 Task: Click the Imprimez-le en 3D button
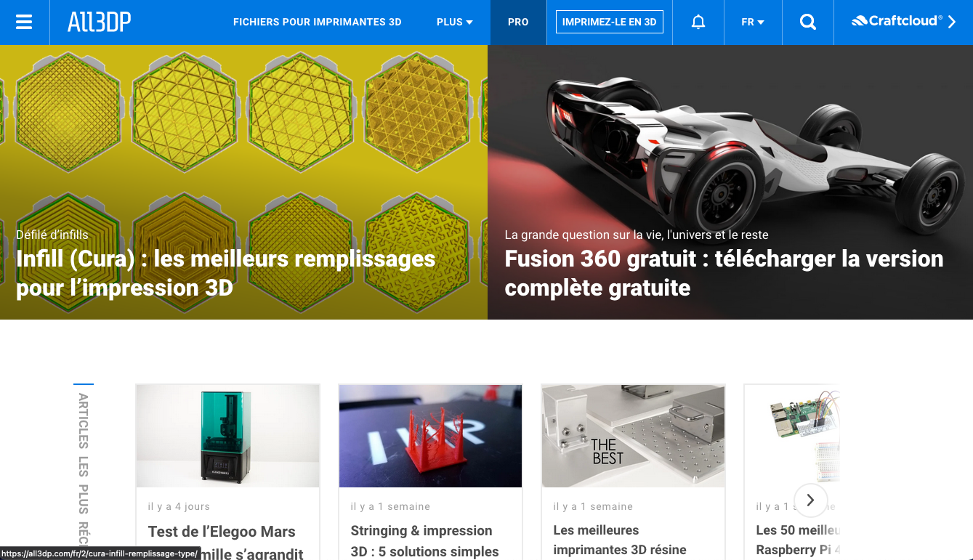pos(610,22)
